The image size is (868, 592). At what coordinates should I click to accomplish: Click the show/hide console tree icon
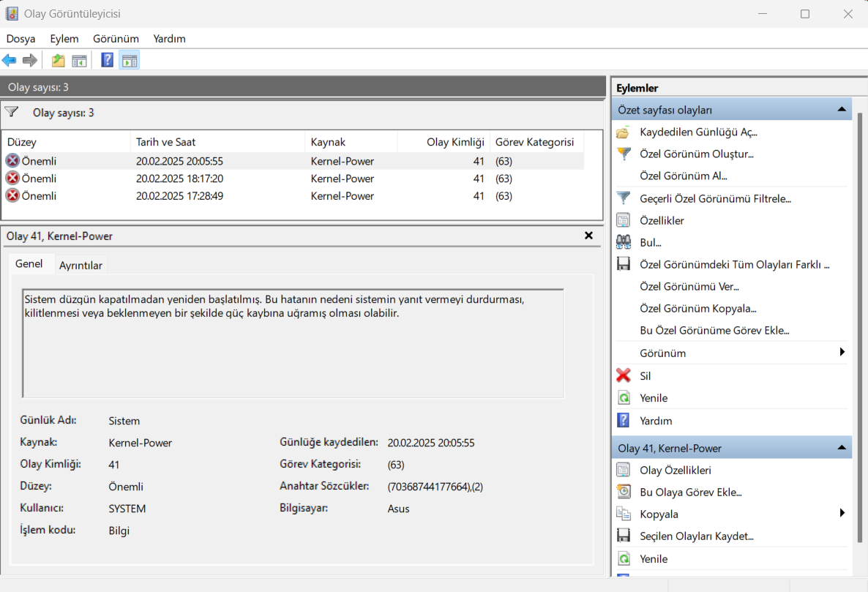click(x=79, y=60)
